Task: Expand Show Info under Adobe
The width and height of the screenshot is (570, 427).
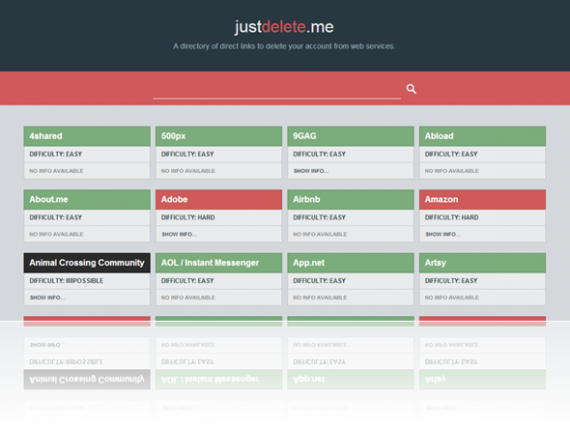Action: point(179,234)
